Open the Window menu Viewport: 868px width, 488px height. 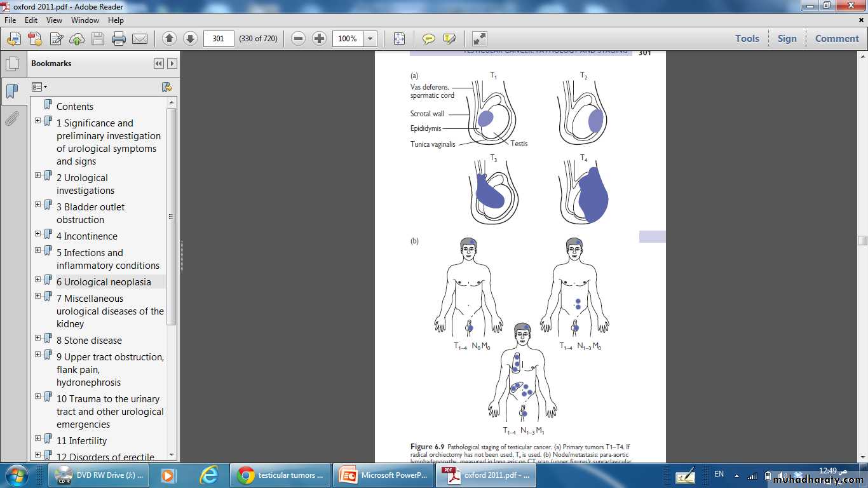coord(85,20)
